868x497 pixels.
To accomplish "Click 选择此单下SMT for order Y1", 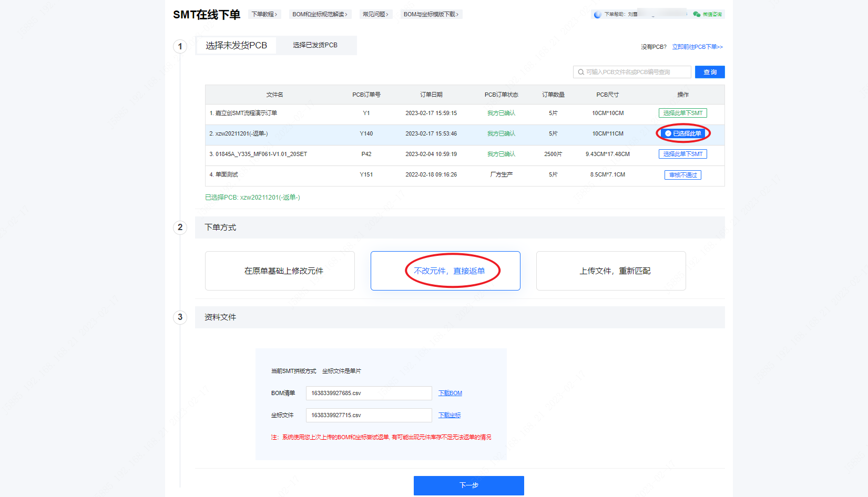I will click(x=682, y=113).
